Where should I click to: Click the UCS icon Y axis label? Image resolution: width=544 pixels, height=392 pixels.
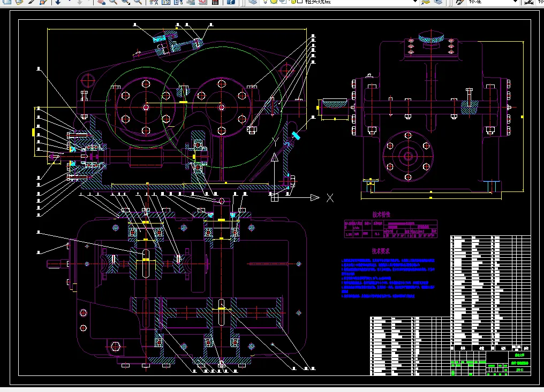275,141
